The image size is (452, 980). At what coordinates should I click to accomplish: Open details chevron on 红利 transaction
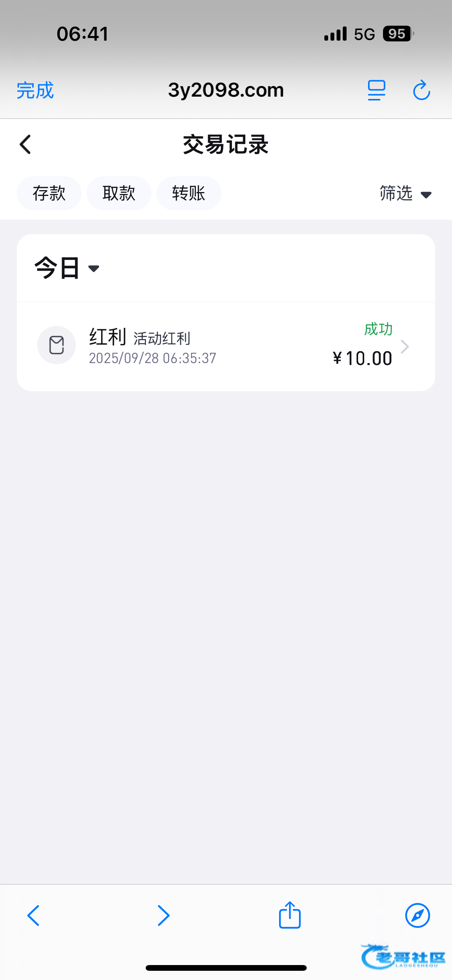405,347
